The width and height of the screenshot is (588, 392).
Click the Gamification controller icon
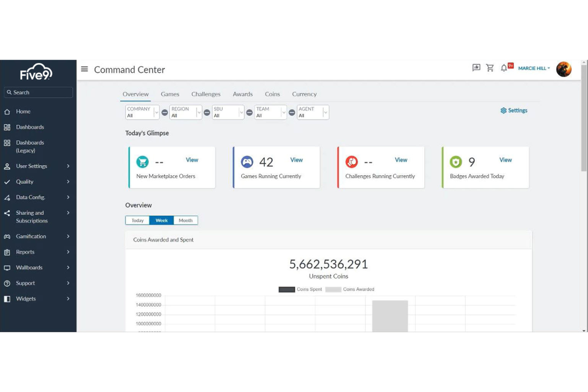(x=7, y=236)
